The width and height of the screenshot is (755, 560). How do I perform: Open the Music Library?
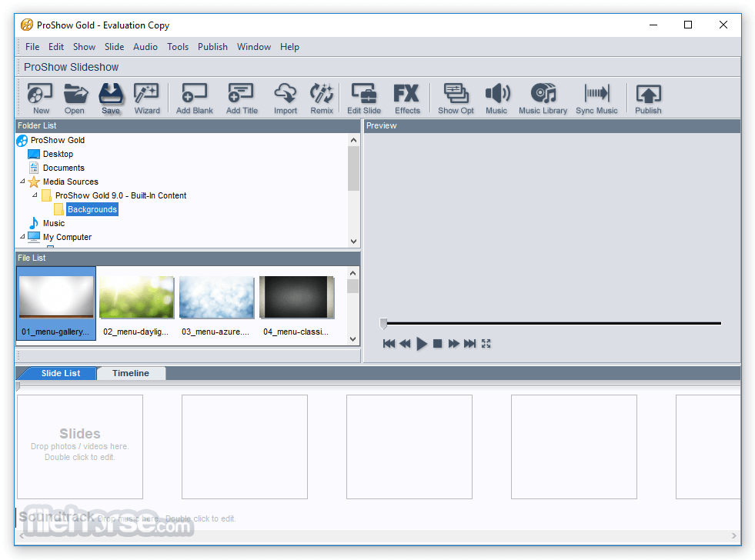pos(543,98)
